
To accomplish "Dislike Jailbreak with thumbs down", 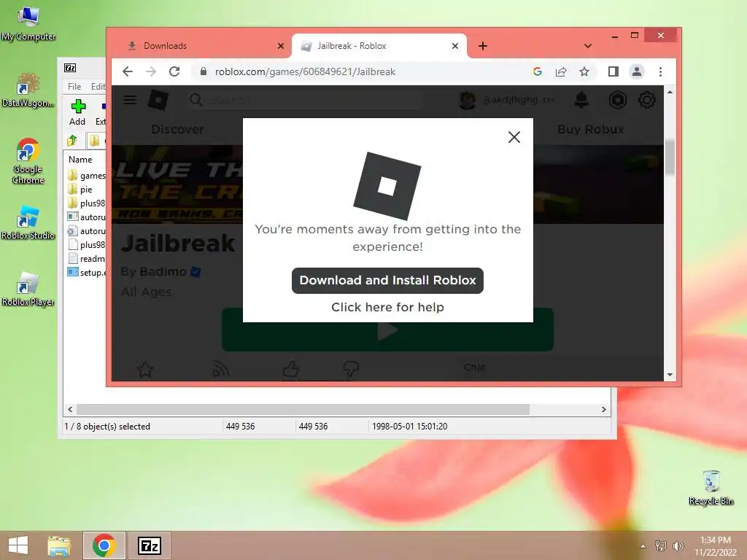I will pos(351,369).
